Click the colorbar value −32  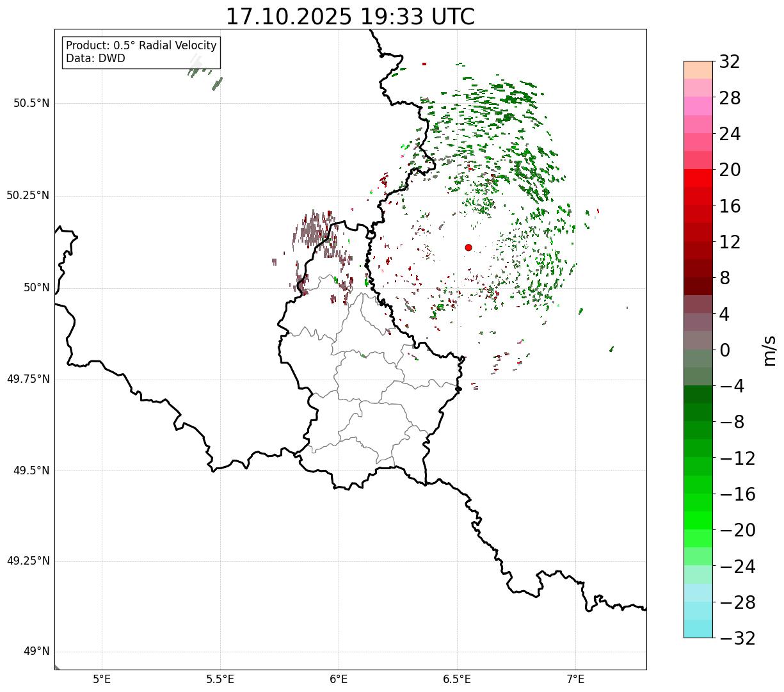tap(737, 638)
